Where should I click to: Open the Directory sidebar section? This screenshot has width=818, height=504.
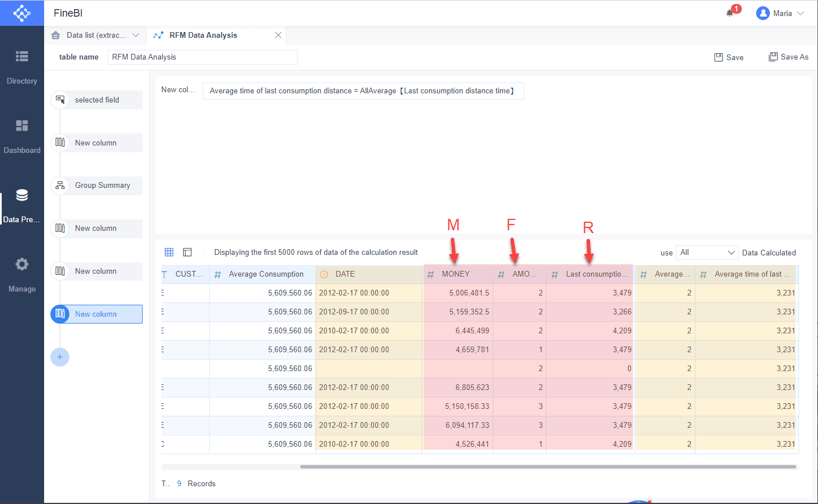22,67
